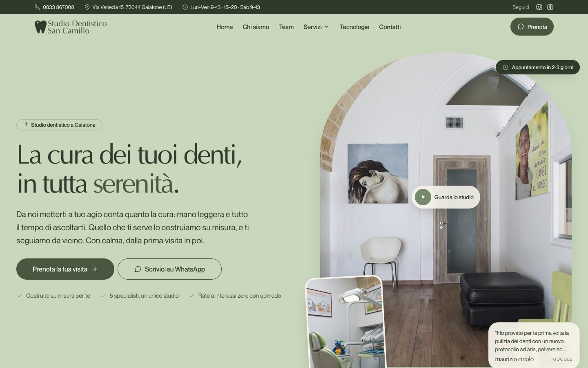Click the clock icon beside opening hours

185,7
